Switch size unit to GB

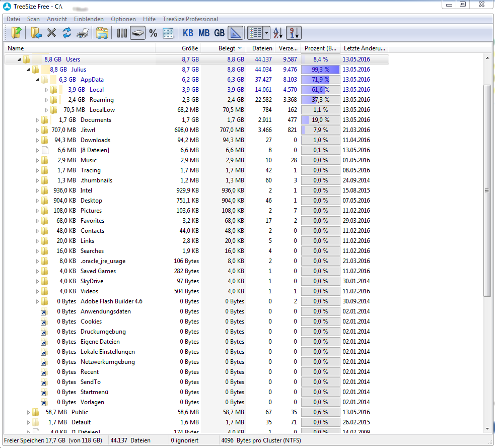pyautogui.click(x=220, y=33)
